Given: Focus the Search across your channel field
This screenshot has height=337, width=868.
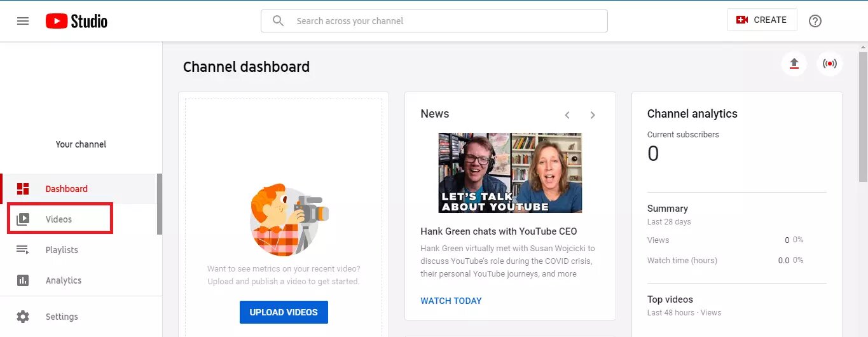Looking at the screenshot, I should (x=445, y=21).
